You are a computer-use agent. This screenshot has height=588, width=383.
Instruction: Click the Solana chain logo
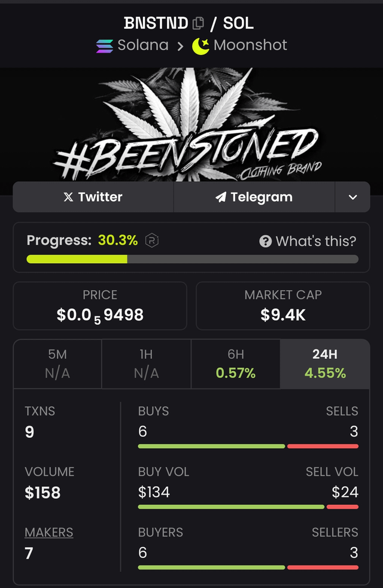[104, 45]
